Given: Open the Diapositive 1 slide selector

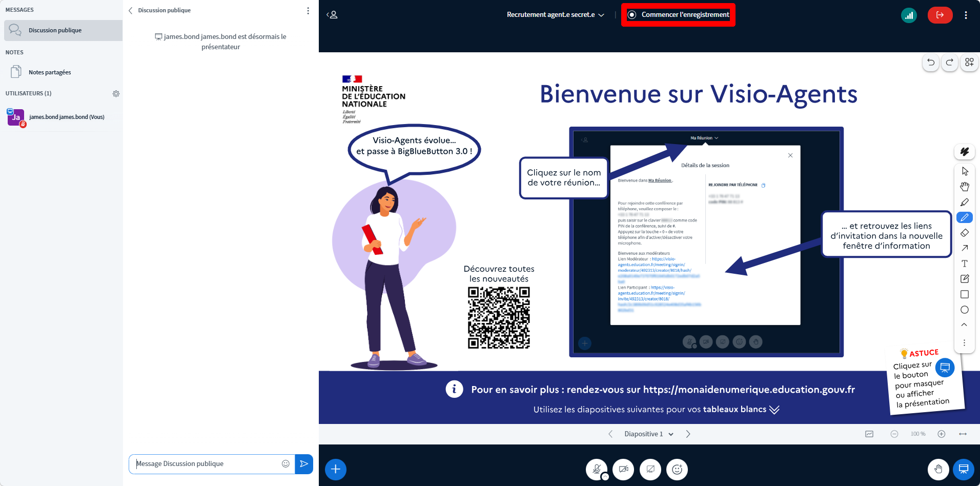Looking at the screenshot, I should [x=649, y=434].
